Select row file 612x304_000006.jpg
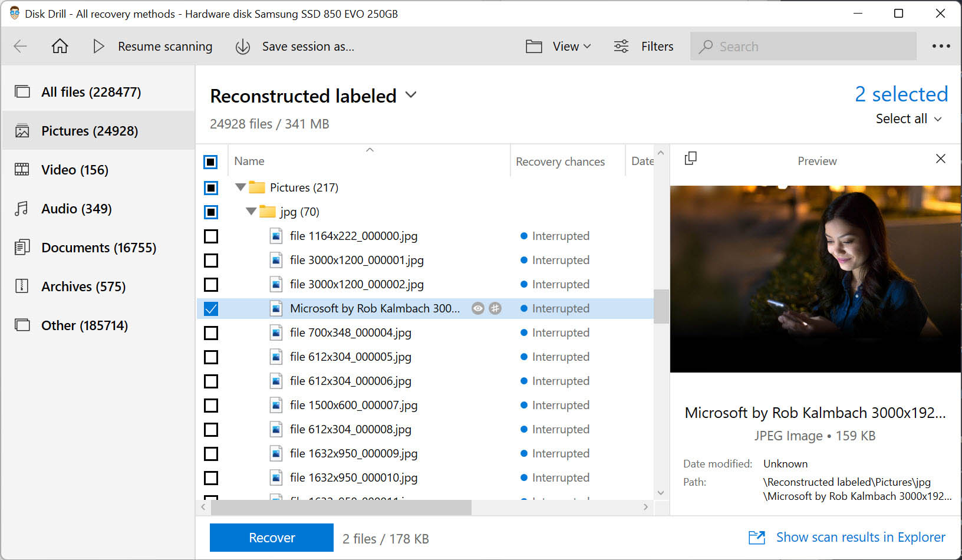This screenshot has width=962, height=560. point(426,381)
